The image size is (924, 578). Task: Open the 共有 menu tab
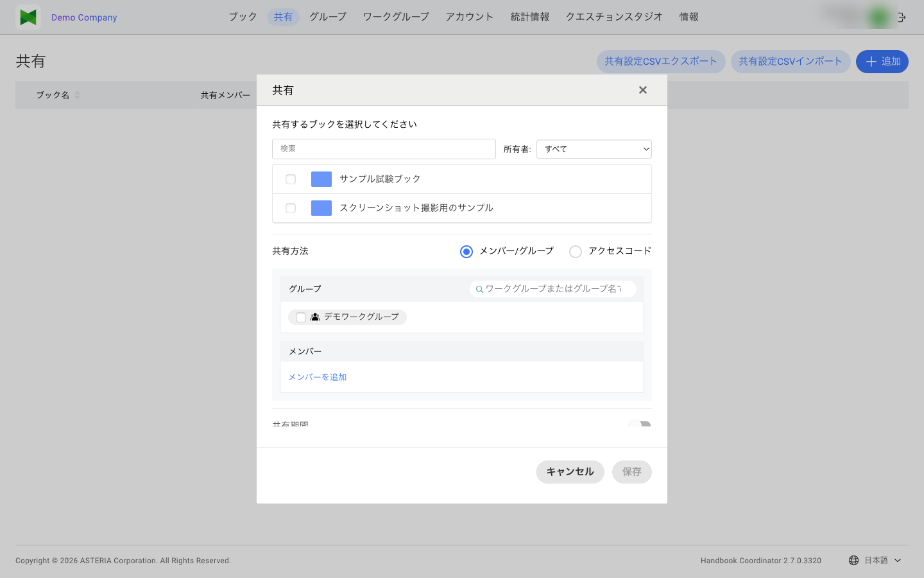pos(283,17)
